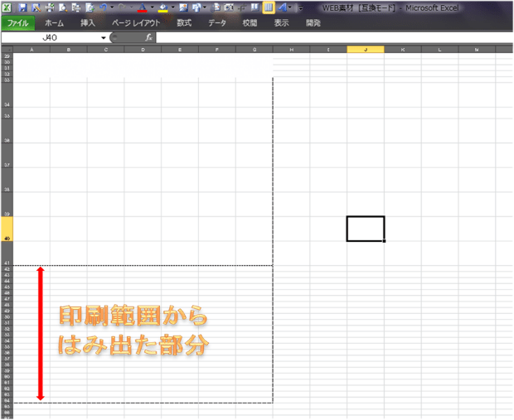Switch to the 開発 tab
514x420 pixels.
[313, 23]
